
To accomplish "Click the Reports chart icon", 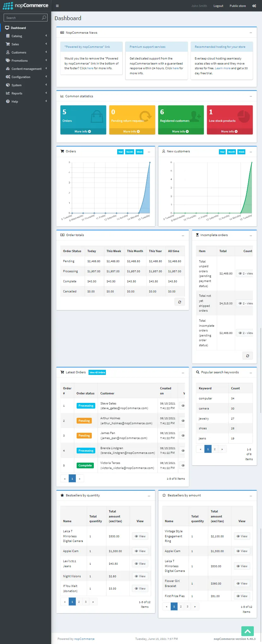I will coord(8,93).
